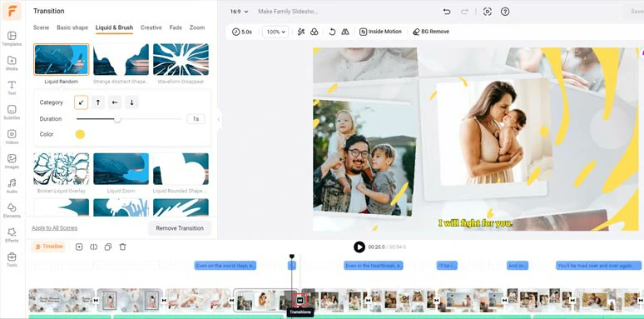Image resolution: width=644 pixels, height=319 pixels.
Task: Click the yellow transition Color swatch
Action: (80, 134)
